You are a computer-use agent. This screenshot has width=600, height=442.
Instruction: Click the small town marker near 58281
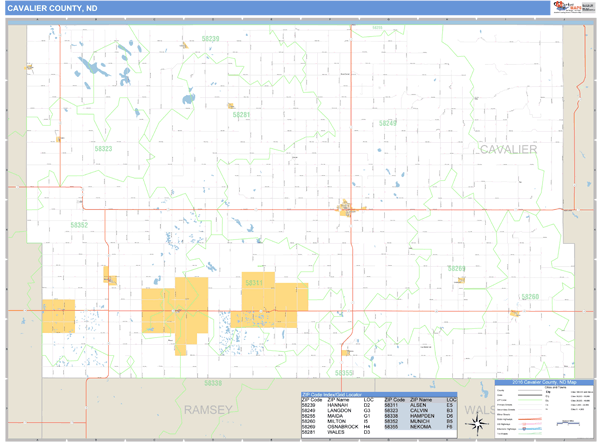(230, 105)
